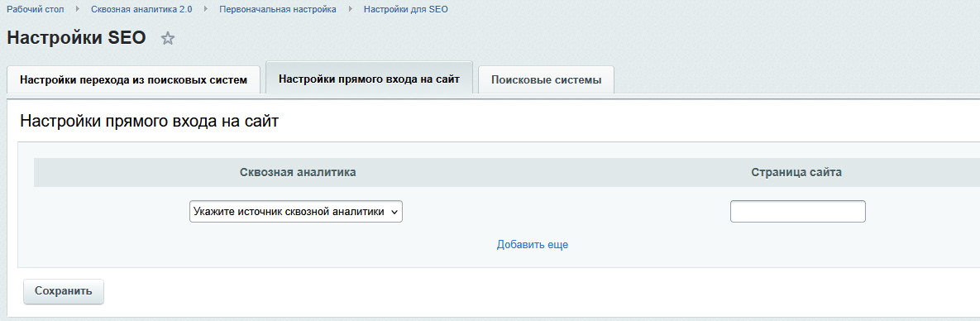Click Страница сайта column header

click(x=796, y=173)
